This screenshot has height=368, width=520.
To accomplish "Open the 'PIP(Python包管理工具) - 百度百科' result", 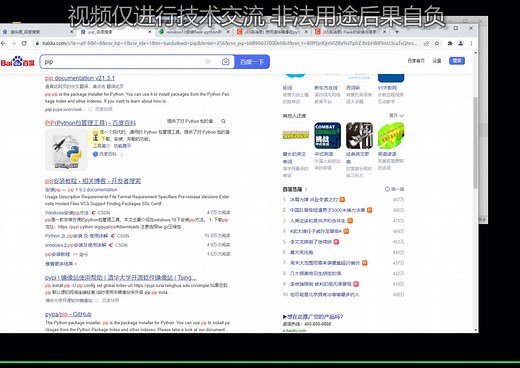I will [90, 123].
